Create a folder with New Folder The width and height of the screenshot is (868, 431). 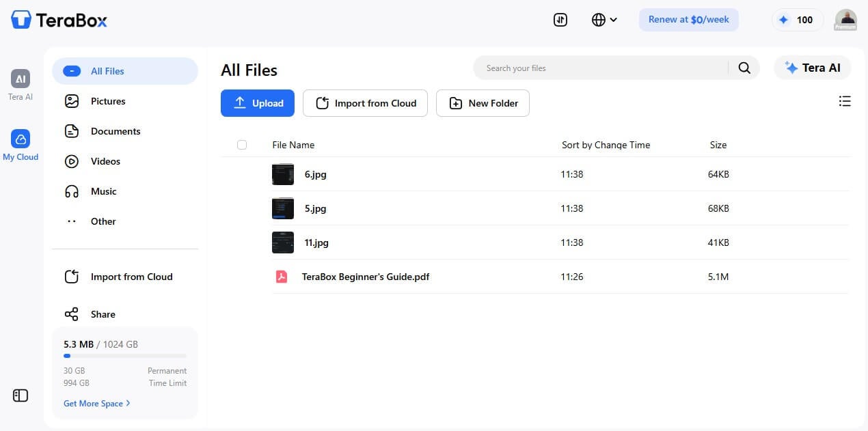483,103
